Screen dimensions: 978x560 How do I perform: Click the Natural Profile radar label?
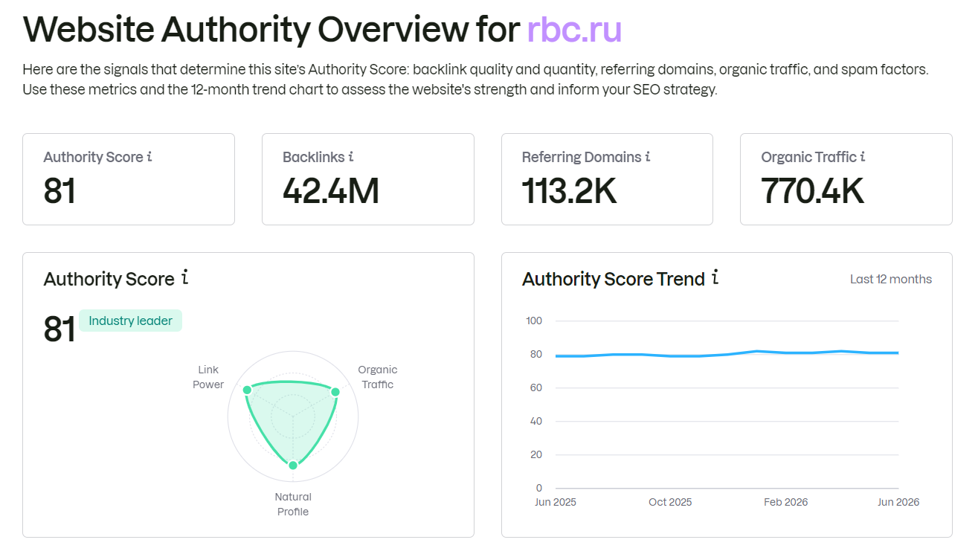pos(293,504)
